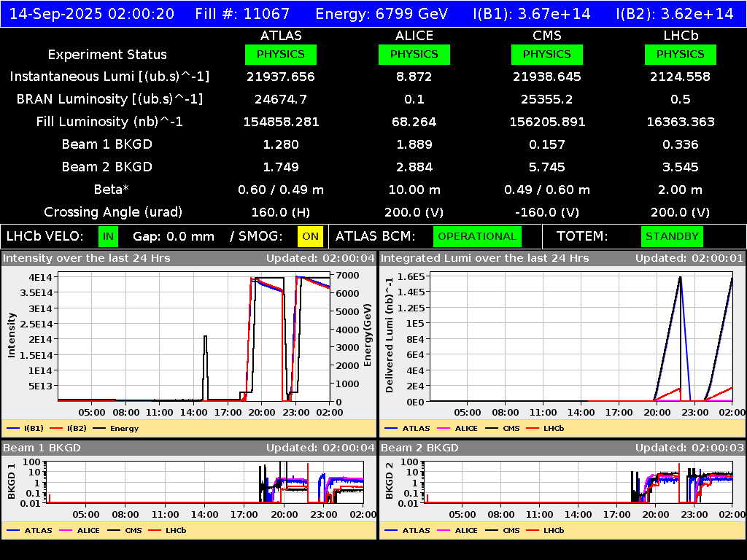The width and height of the screenshot is (747, 560).
Task: Click CMS crossing angle -160.0 (V)
Action: point(547,212)
